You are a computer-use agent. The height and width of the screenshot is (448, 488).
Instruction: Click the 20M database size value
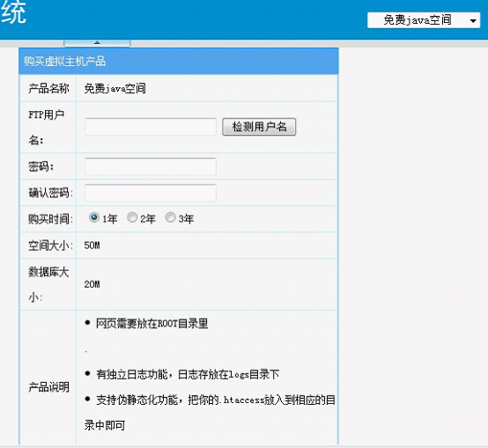click(x=92, y=284)
